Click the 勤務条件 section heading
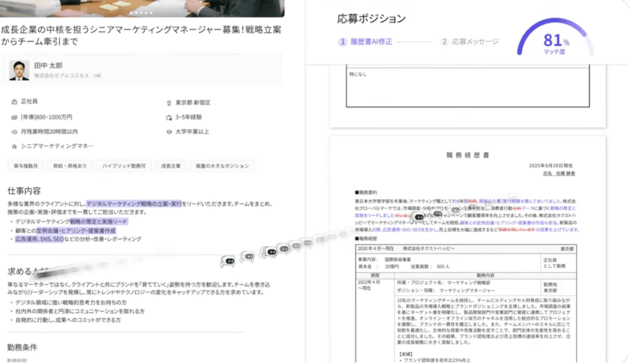This screenshot has height=364, width=631. point(22,347)
